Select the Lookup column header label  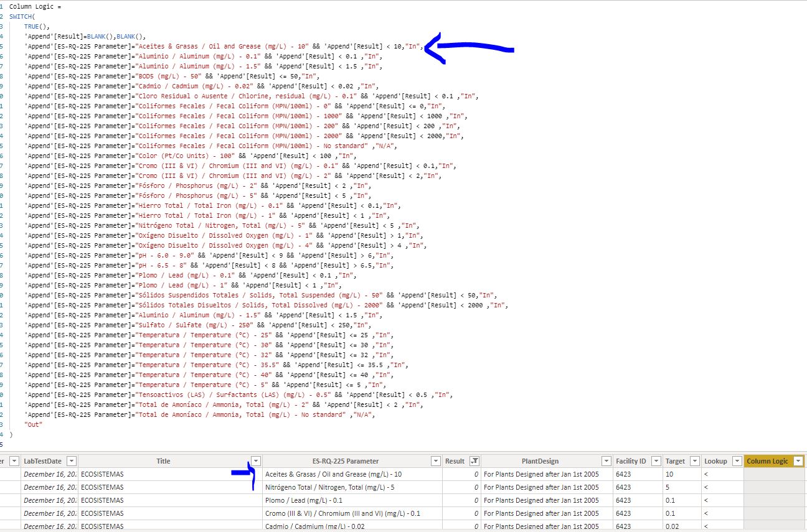pos(715,461)
